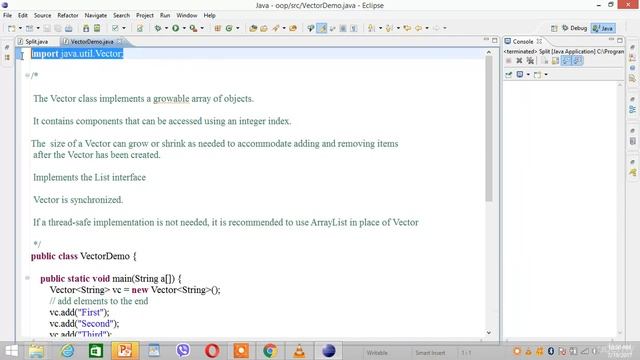The height and width of the screenshot is (360, 640).
Task: Click Remove Launch X icon in Console
Action: click(x=519, y=61)
